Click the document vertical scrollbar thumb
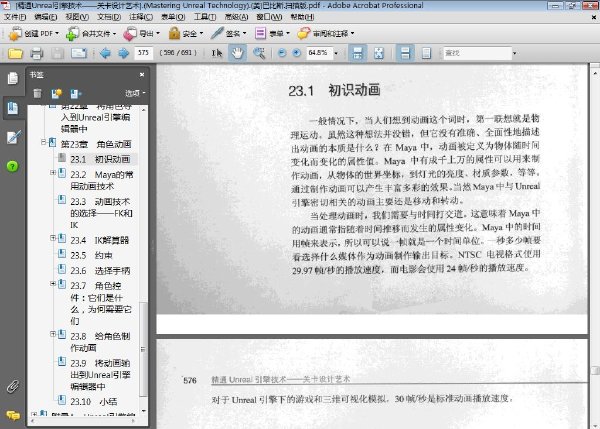 [x=595, y=370]
